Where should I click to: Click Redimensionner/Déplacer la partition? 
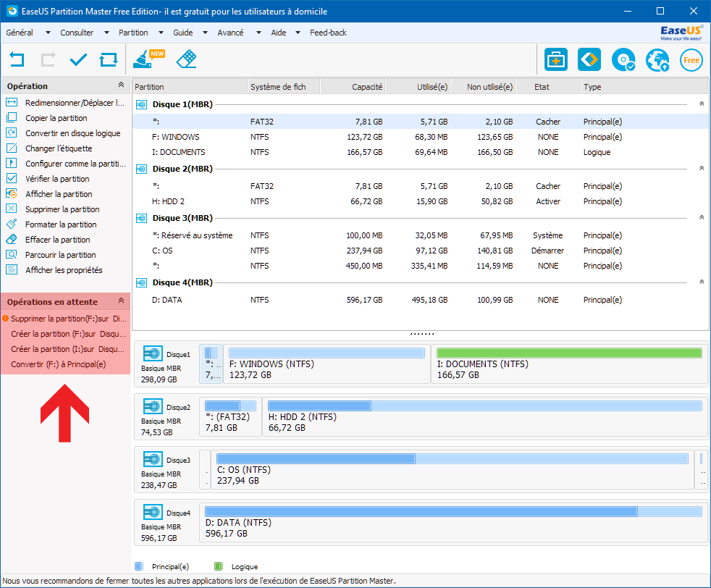pos(66,103)
